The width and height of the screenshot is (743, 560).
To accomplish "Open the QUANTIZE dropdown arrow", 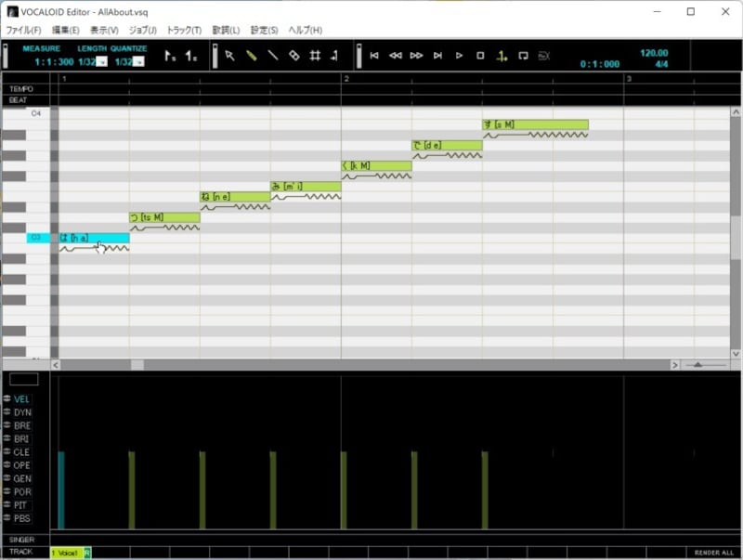I will 138,62.
